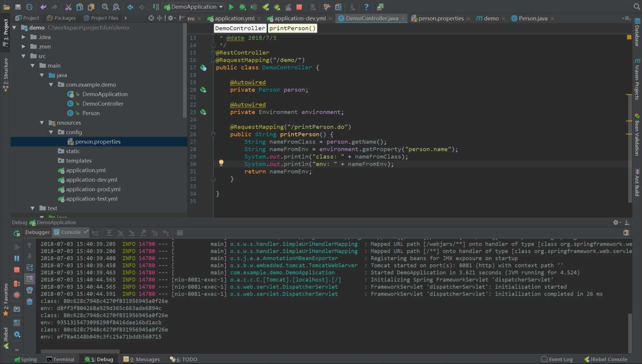Image resolution: width=642 pixels, height=364 pixels.
Task: Click the Mute Breakpoints icon
Action: 17,295
